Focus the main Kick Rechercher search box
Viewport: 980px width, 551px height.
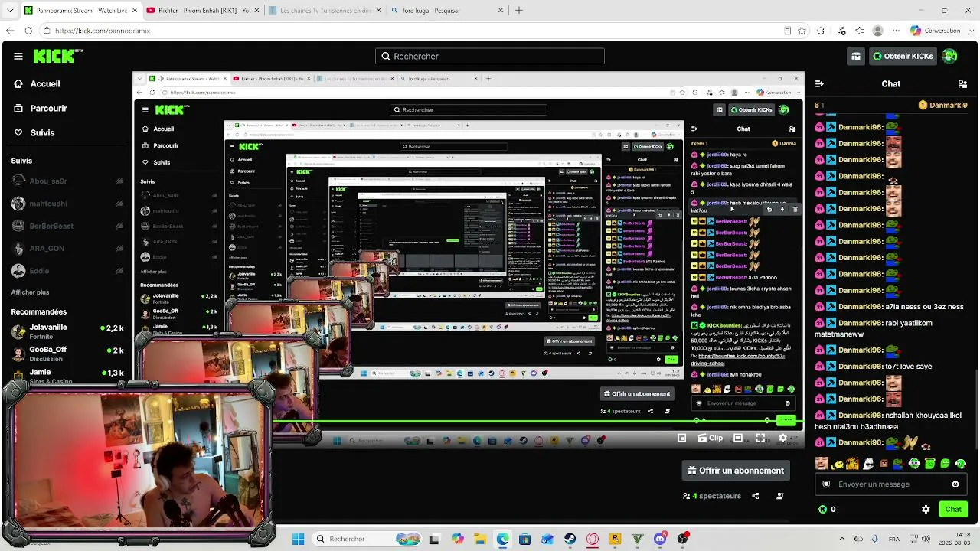point(490,56)
